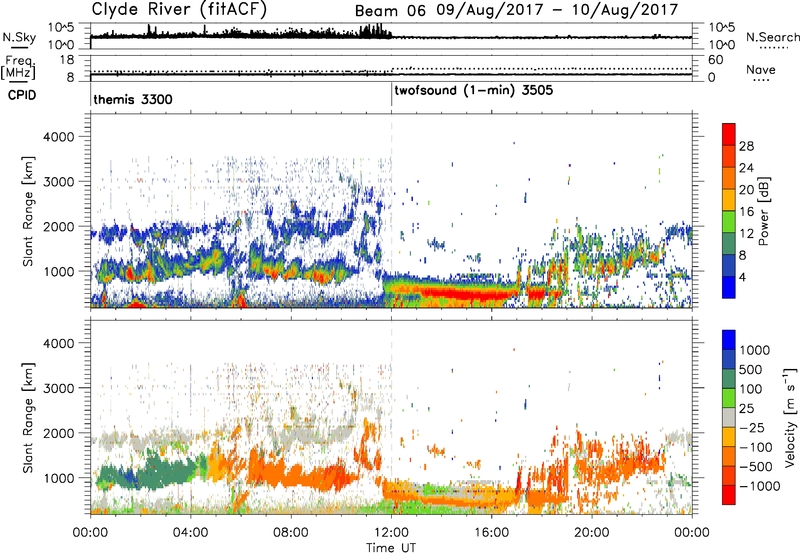800x554 pixels.
Task: Click the '20' label on the Power colorbar
Action: click(x=746, y=190)
